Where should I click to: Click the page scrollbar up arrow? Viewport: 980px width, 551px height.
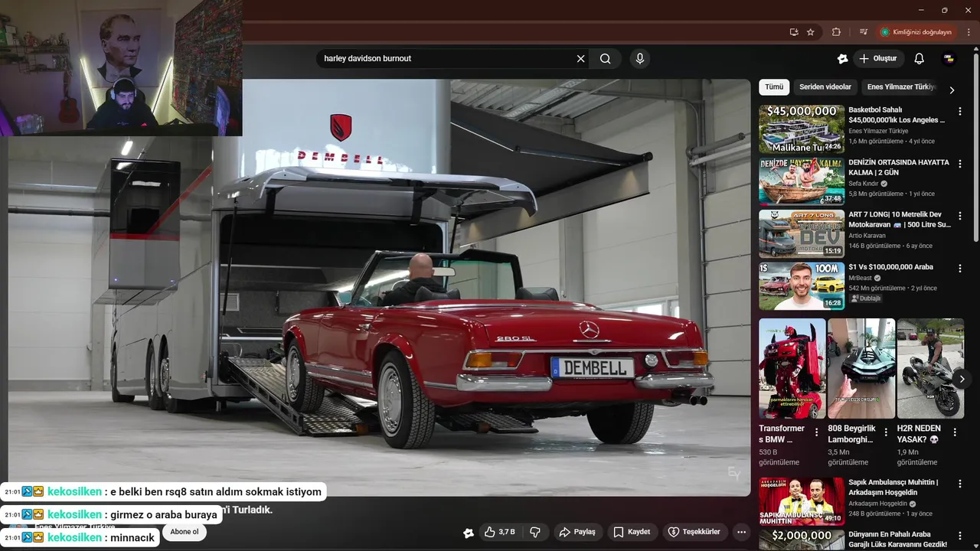pyautogui.click(x=975, y=48)
